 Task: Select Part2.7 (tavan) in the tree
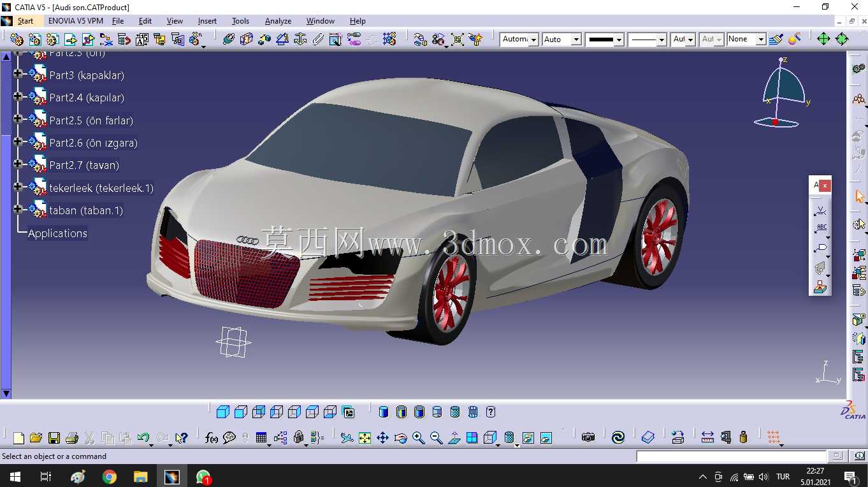[x=84, y=165]
